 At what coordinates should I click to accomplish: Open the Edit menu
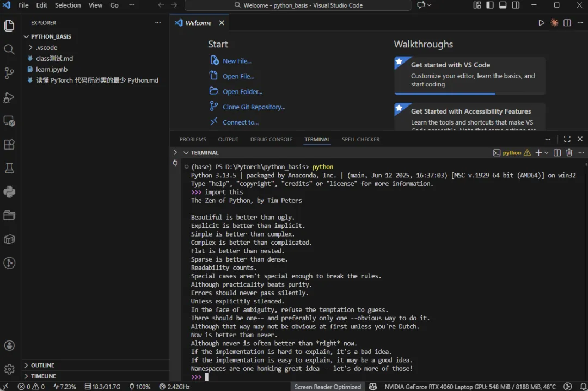click(41, 5)
